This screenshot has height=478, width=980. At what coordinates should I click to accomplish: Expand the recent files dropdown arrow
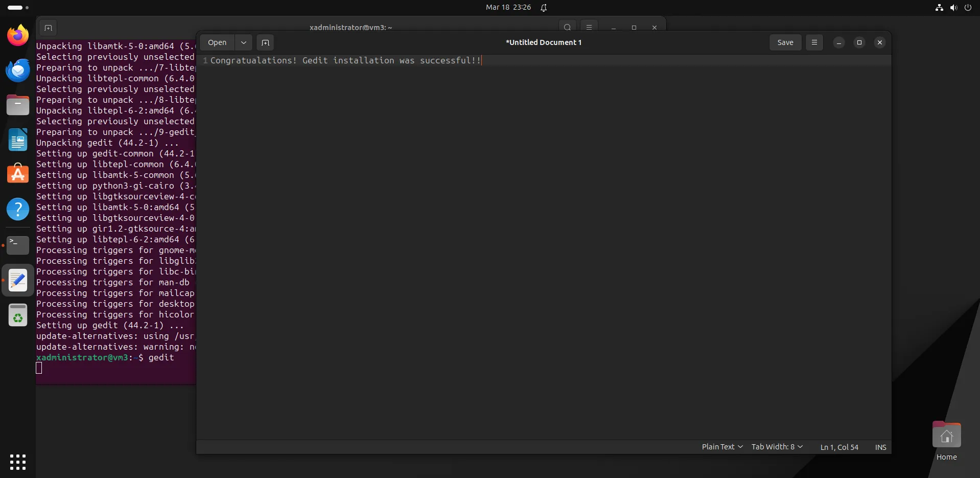pyautogui.click(x=244, y=42)
